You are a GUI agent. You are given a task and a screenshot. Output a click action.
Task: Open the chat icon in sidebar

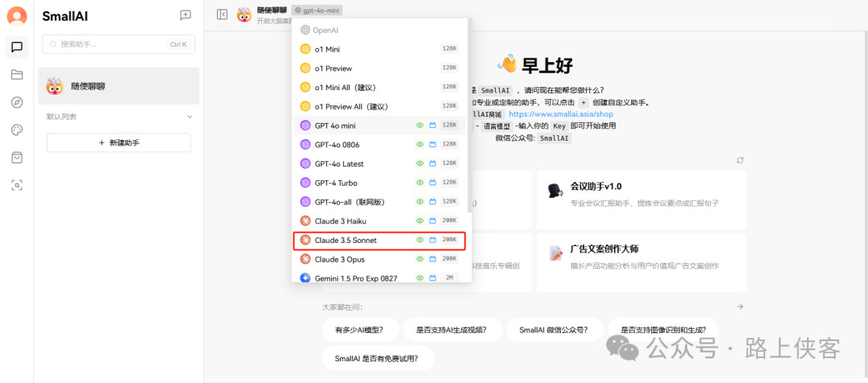coord(17,47)
